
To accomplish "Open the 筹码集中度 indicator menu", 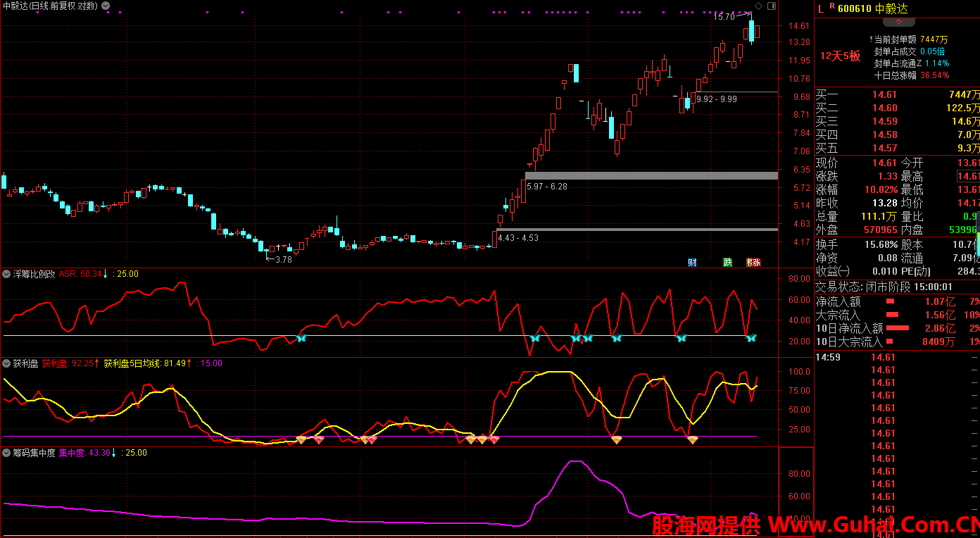I will pyautogui.click(x=7, y=453).
